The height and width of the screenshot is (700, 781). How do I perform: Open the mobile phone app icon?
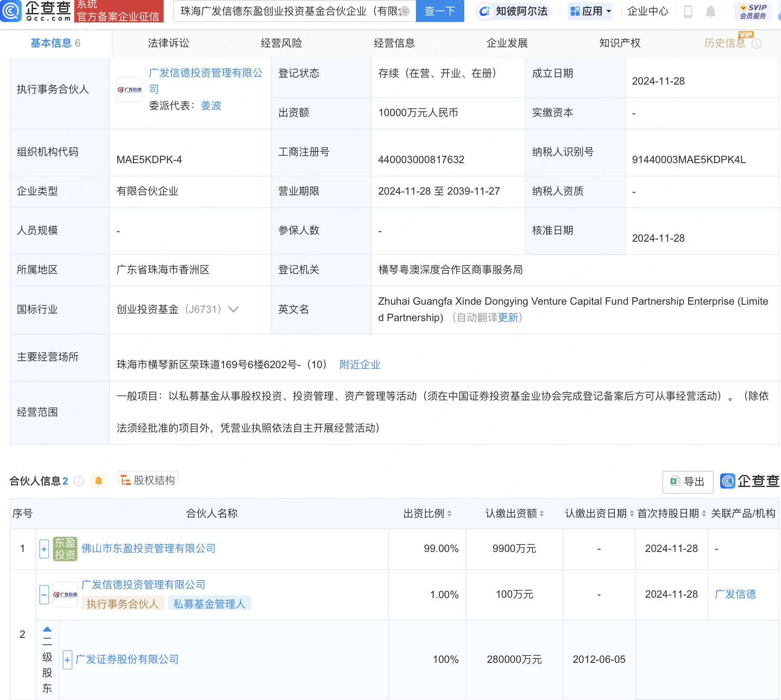(688, 12)
